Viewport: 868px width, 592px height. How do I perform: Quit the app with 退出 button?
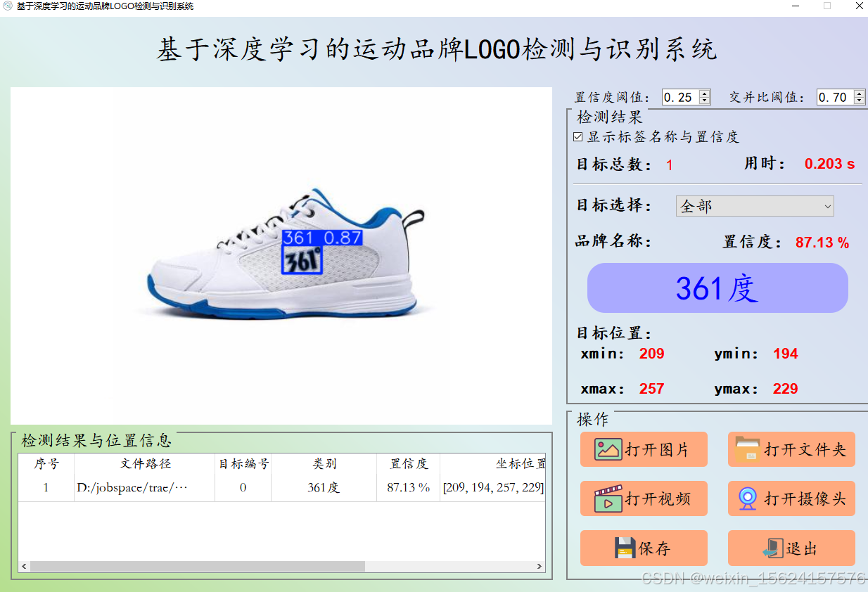tap(791, 548)
